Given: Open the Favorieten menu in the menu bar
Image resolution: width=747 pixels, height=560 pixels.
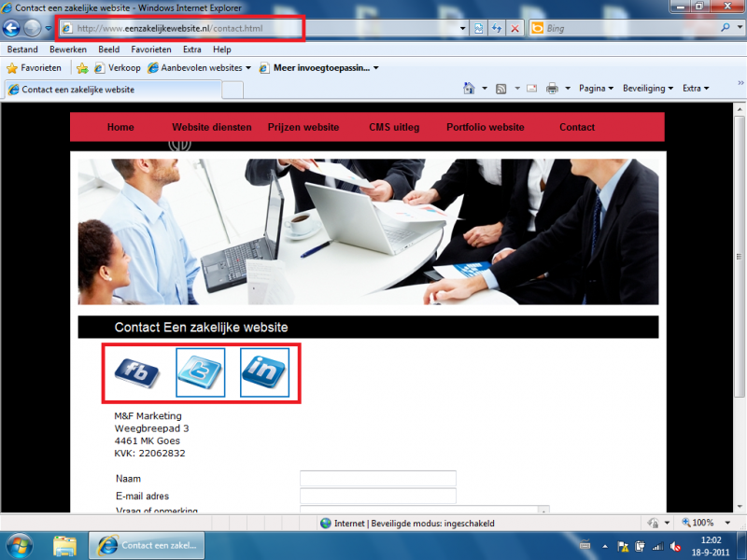Looking at the screenshot, I should pos(151,49).
